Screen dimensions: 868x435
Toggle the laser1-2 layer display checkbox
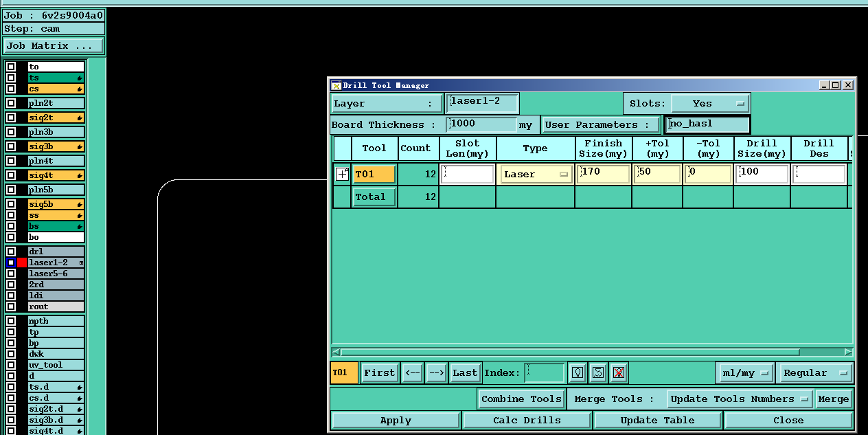pos(11,263)
